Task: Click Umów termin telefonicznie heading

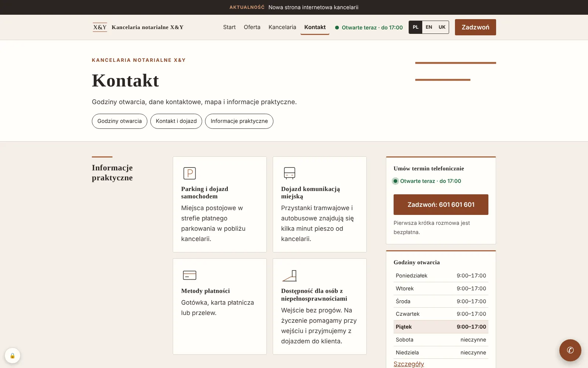Action: tap(429, 169)
